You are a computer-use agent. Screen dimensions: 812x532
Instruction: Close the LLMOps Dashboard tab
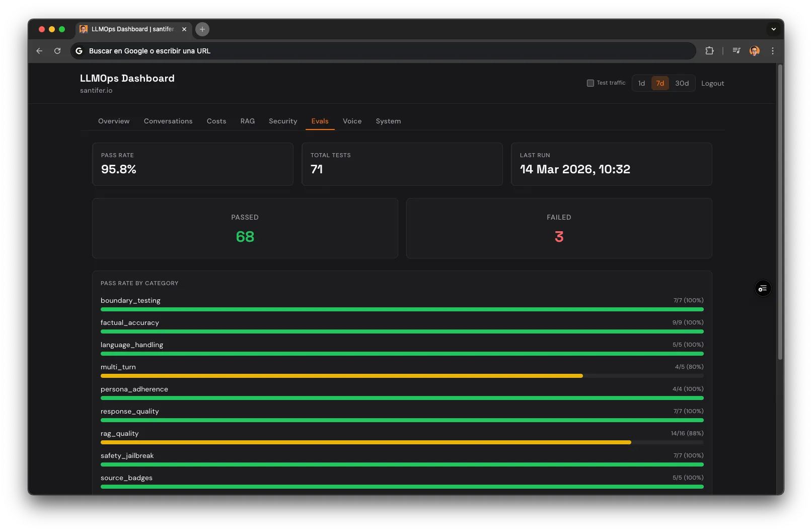click(184, 29)
